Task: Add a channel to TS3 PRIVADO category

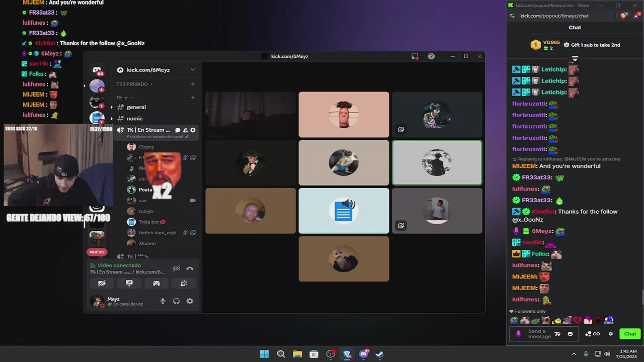Action: [x=193, y=84]
